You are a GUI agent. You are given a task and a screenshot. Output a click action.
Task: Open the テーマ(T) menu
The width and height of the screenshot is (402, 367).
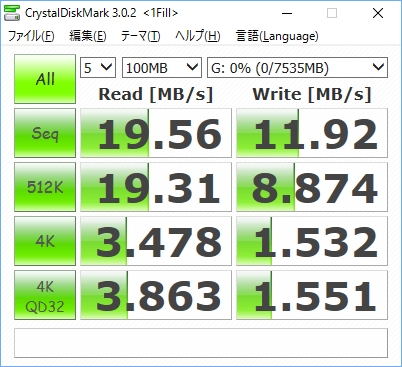tap(140, 36)
